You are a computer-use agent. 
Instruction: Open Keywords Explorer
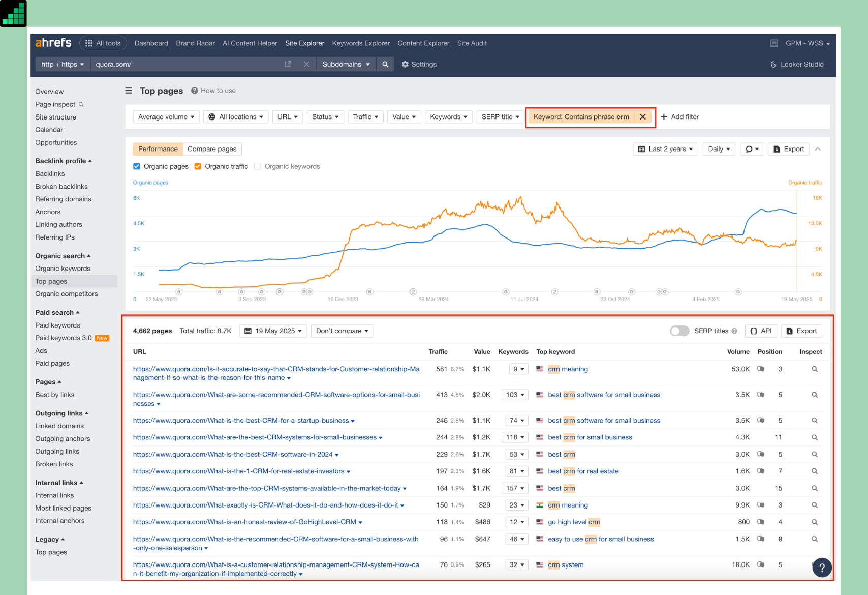tap(361, 43)
